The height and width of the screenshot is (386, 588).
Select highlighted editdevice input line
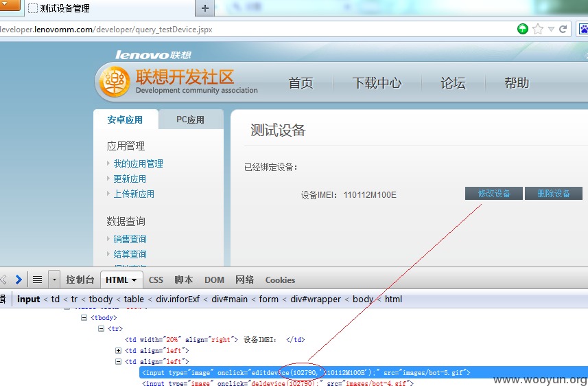point(364,372)
